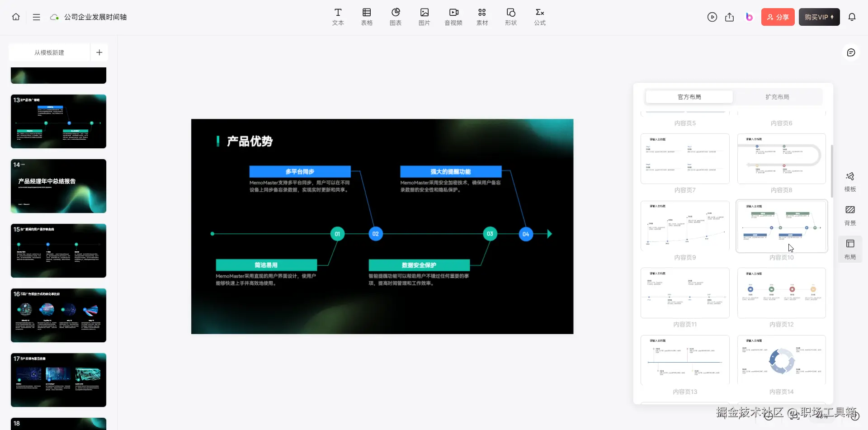
Task: Select slide 16 thumbnail
Action: [59, 315]
